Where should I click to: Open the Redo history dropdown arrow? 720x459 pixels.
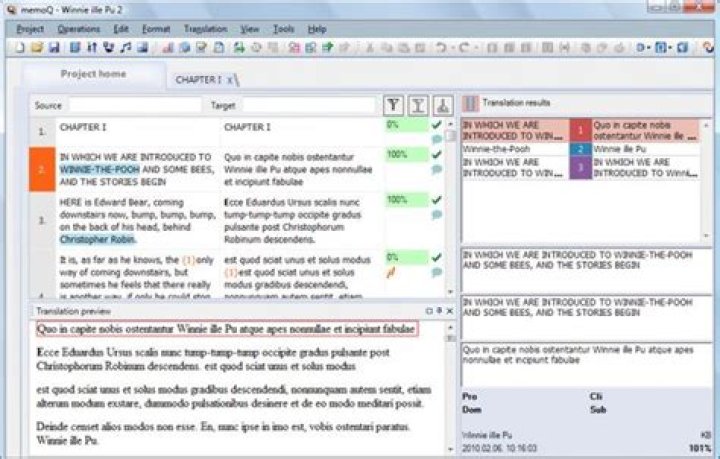(476, 48)
